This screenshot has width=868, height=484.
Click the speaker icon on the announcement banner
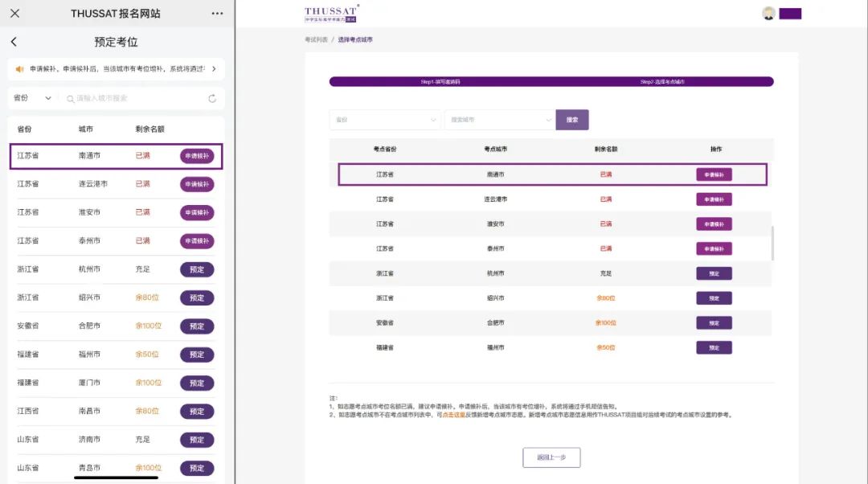pos(20,70)
